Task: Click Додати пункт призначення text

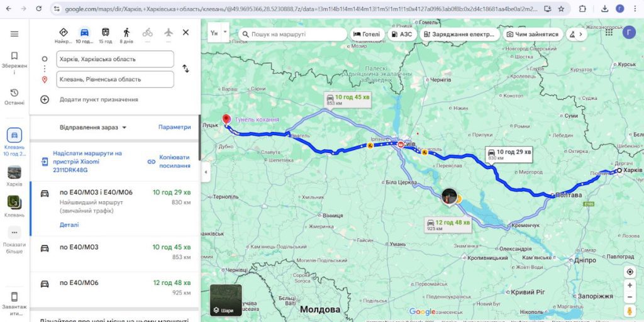Action: pyautogui.click(x=99, y=99)
